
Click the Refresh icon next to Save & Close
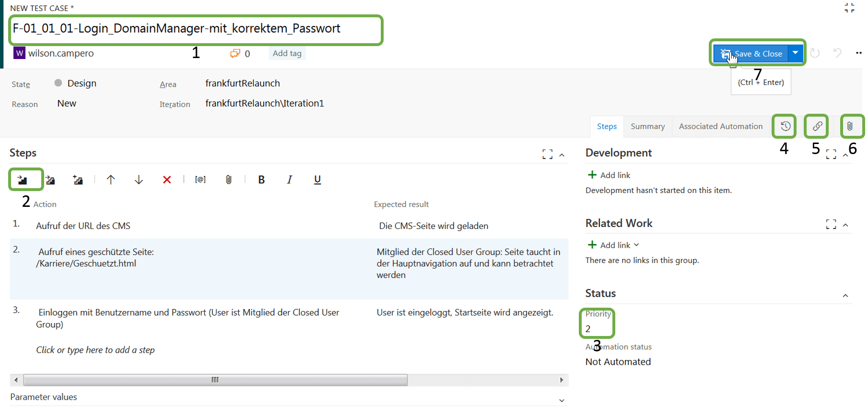[x=815, y=53]
